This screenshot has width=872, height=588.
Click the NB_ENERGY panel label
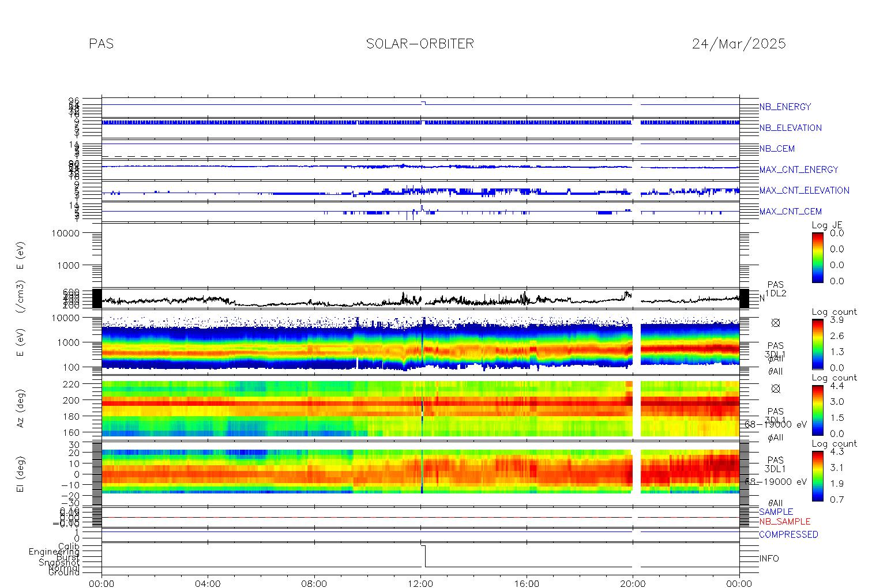pos(785,107)
